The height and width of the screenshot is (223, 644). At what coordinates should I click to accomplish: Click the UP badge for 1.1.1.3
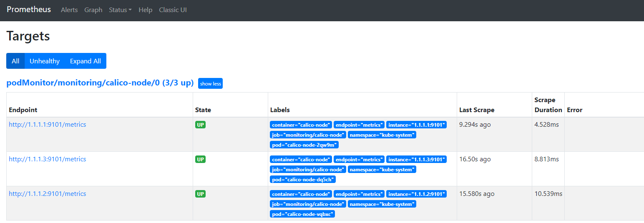[200, 159]
